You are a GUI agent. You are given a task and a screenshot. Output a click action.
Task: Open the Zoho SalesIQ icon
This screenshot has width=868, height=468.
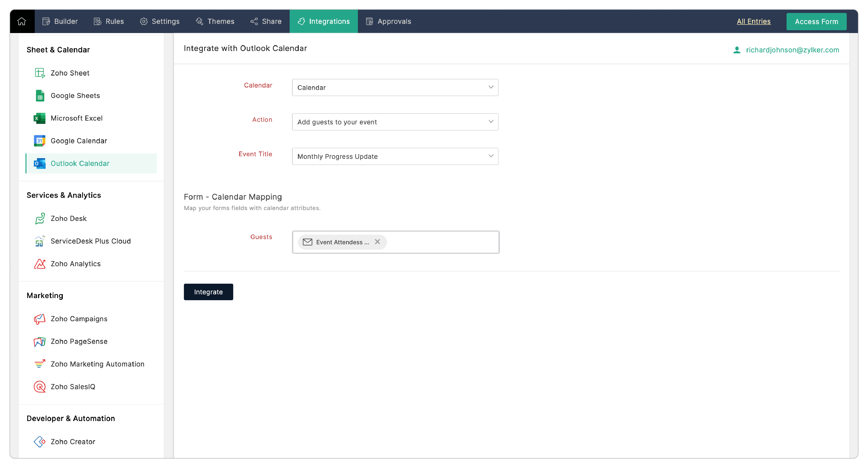[x=40, y=387]
